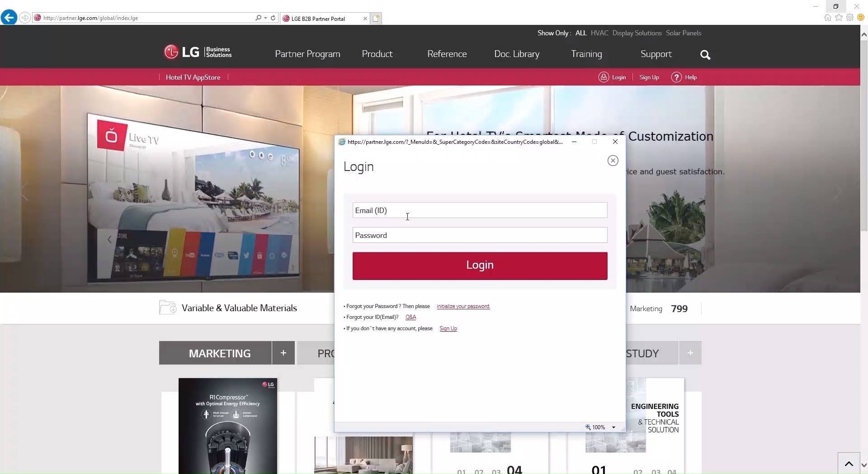Open the R1 Compressor brochure thumbnail
Image resolution: width=868 pixels, height=474 pixels.
[228, 426]
